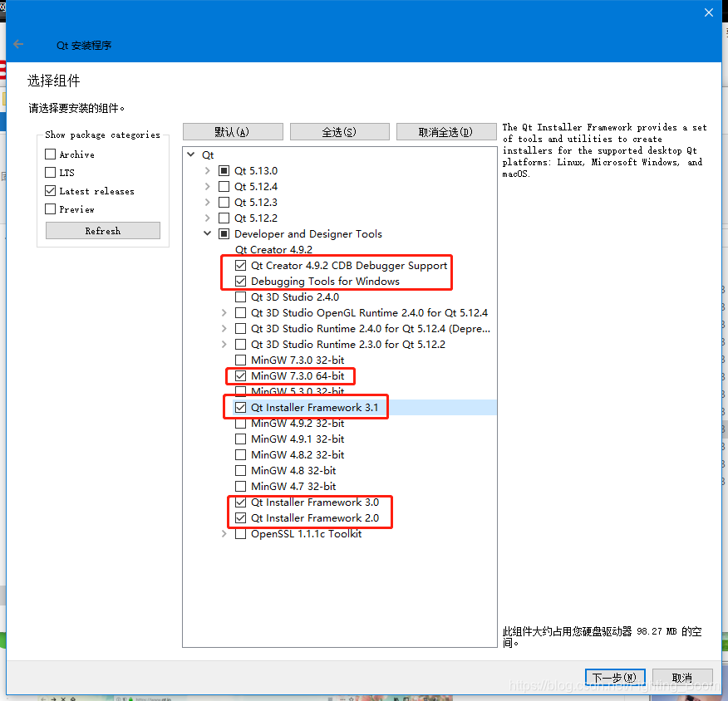Select 'Debugging Tools for Windows' label
The height and width of the screenshot is (701, 728).
325,281
